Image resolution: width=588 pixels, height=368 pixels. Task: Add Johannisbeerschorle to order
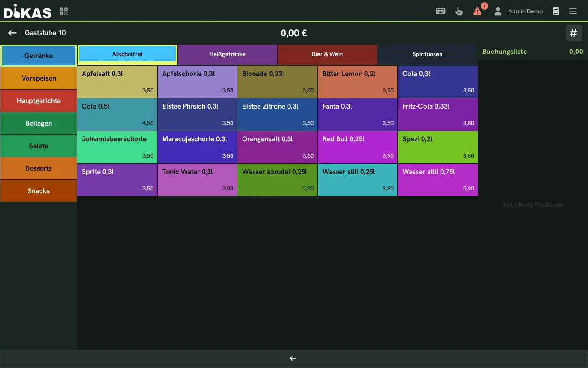tap(117, 147)
